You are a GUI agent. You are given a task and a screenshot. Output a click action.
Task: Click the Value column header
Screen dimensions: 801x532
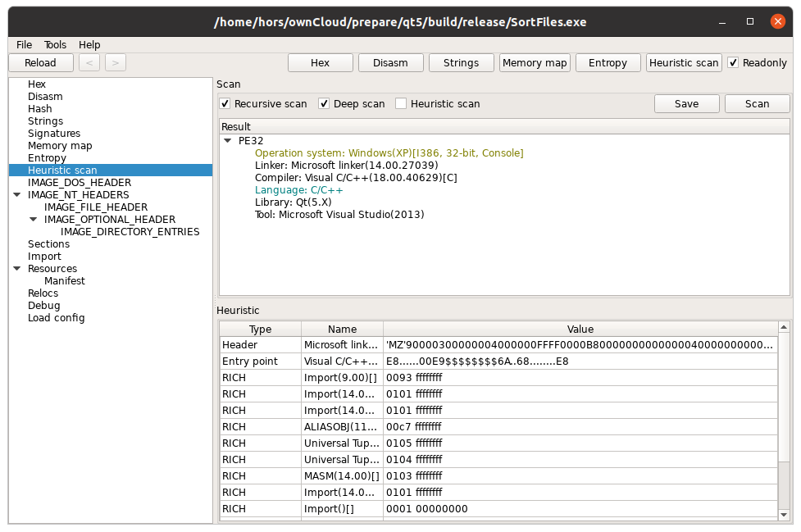click(580, 330)
